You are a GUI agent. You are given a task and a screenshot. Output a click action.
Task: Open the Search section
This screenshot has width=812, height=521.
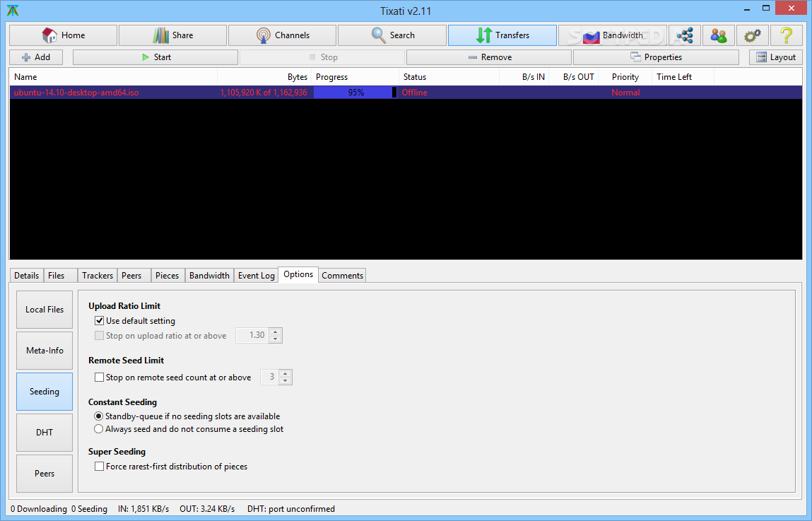[x=392, y=35]
